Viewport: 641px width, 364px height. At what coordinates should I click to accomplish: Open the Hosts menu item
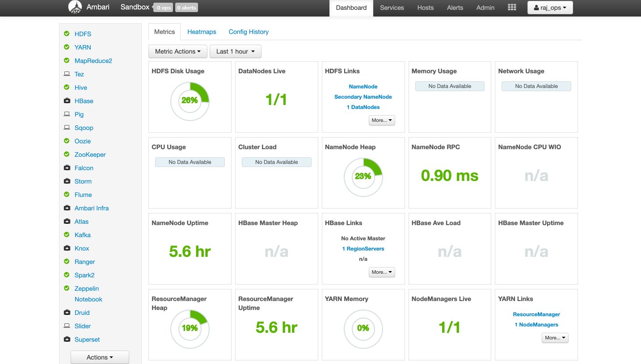point(426,8)
